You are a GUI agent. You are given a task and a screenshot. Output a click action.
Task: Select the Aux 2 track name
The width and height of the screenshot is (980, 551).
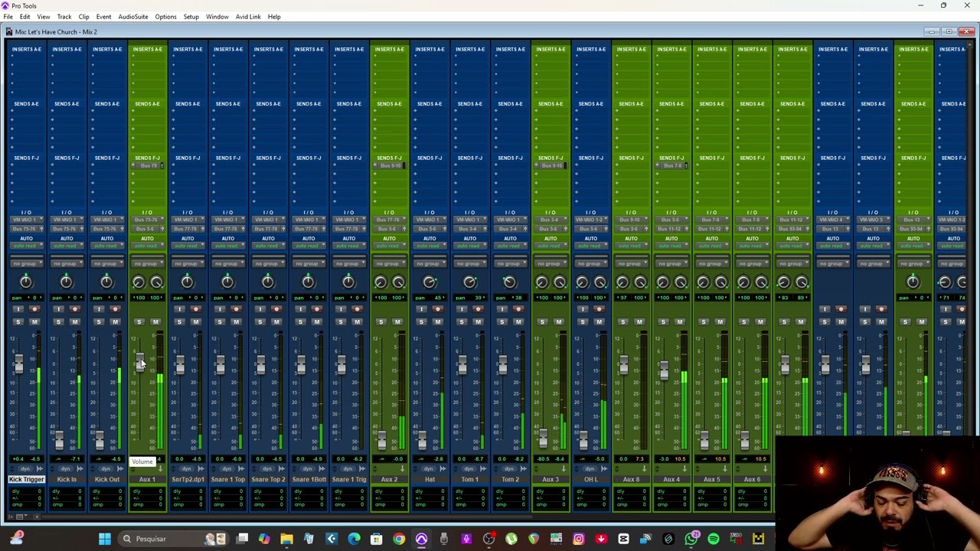pyautogui.click(x=389, y=480)
